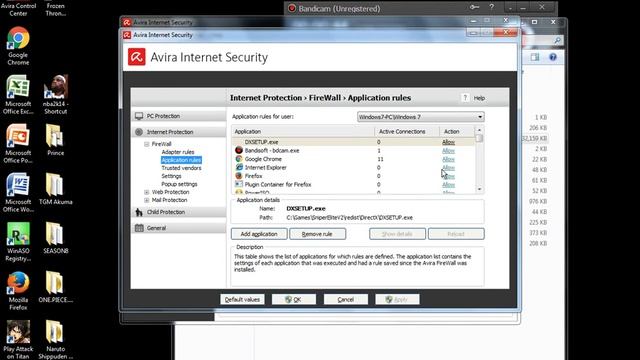Image resolution: width=640 pixels, height=360 pixels.
Task: Open the Child Protection section
Action: (x=178, y=212)
